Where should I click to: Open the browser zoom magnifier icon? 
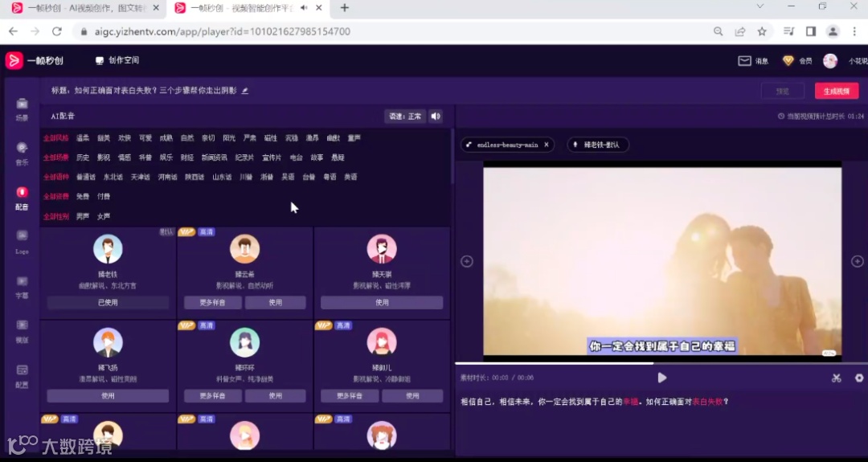click(x=718, y=31)
